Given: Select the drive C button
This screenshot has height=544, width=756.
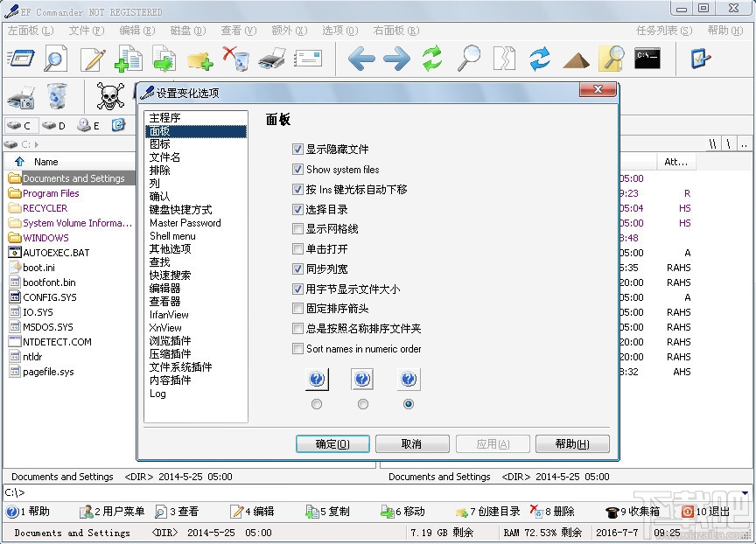Looking at the screenshot, I should (x=19, y=125).
